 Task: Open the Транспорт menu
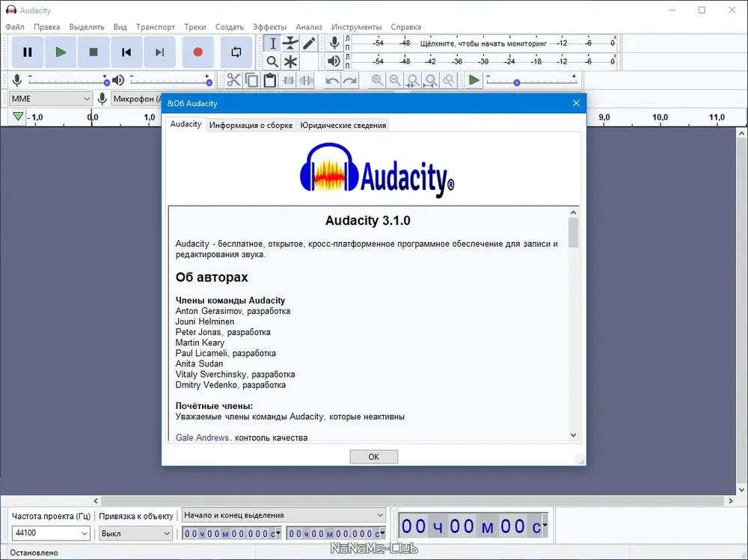155,27
